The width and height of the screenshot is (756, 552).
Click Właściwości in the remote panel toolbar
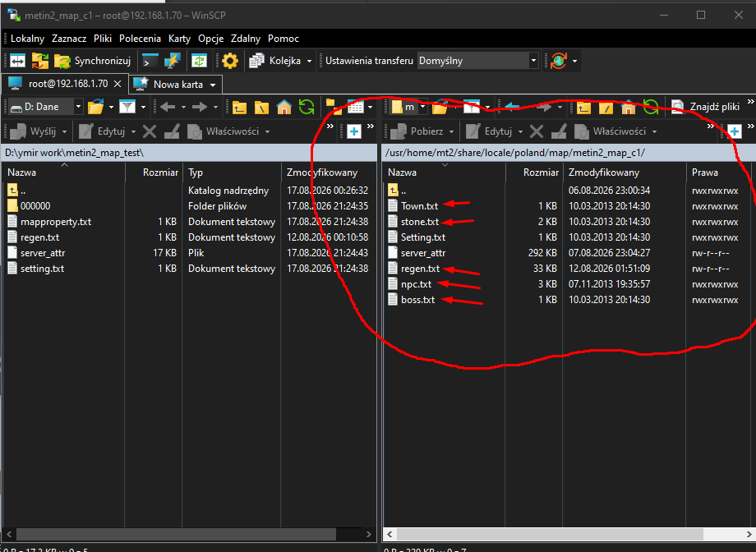(x=611, y=131)
